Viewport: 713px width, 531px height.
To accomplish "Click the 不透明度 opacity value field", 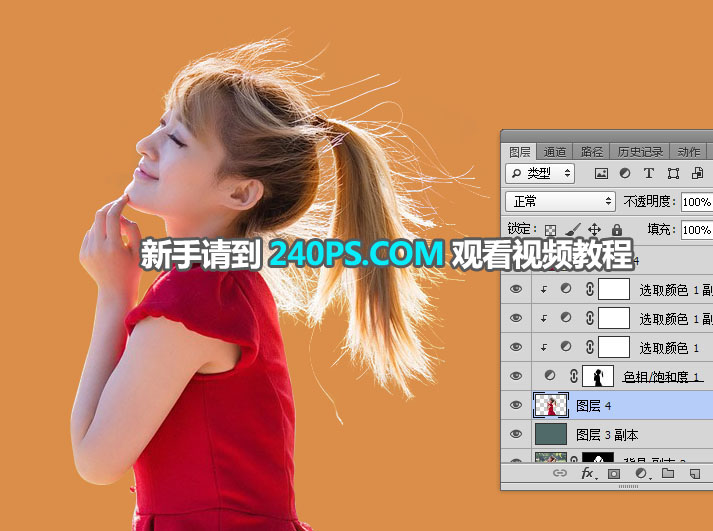I will [x=696, y=201].
